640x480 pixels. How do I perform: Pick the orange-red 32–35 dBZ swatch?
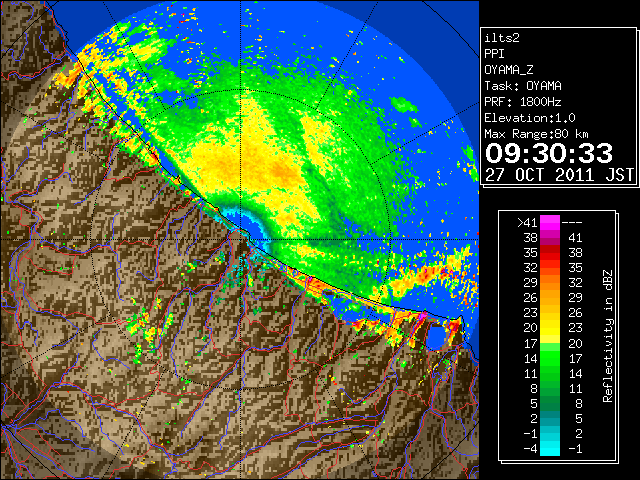tap(550, 268)
